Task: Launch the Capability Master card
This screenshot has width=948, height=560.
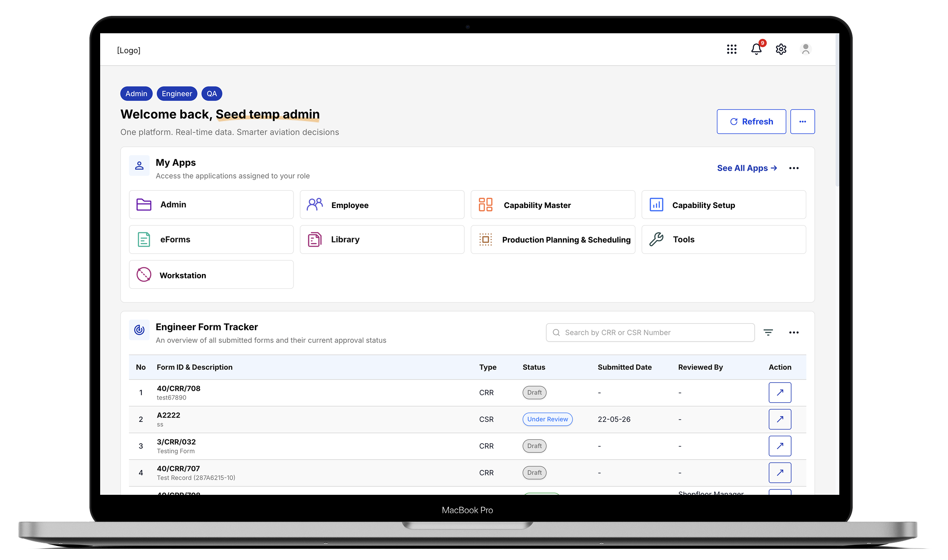Action: tap(553, 205)
